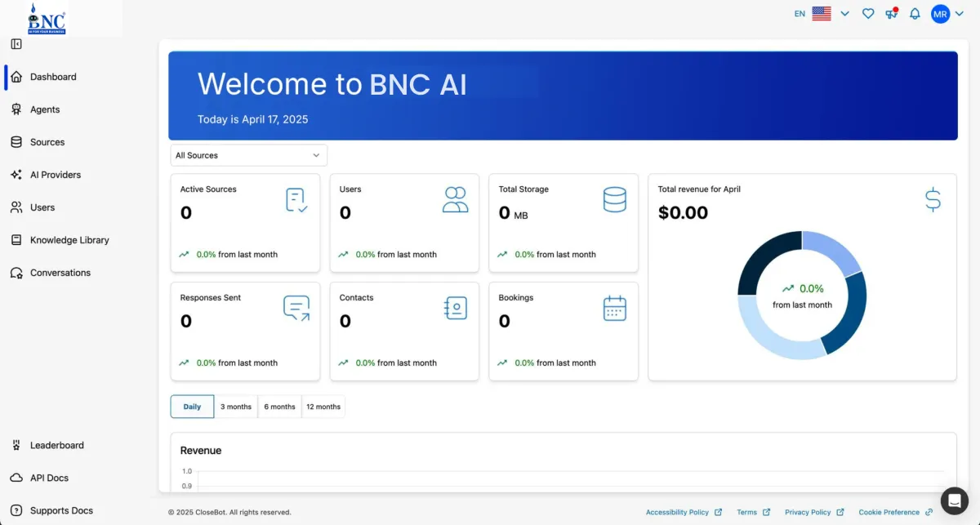This screenshot has width=980, height=525.
Task: Click the US flag language icon
Action: 822,14
